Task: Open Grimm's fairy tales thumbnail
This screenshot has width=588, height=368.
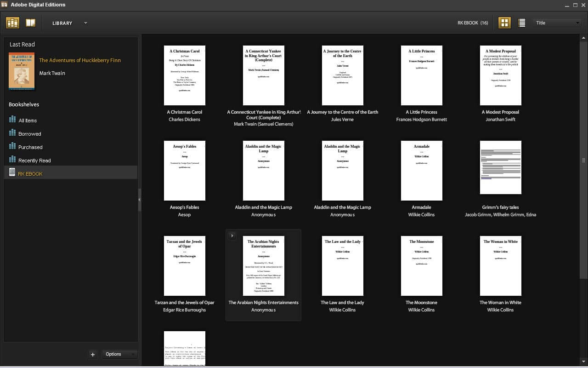Action: 501,167
